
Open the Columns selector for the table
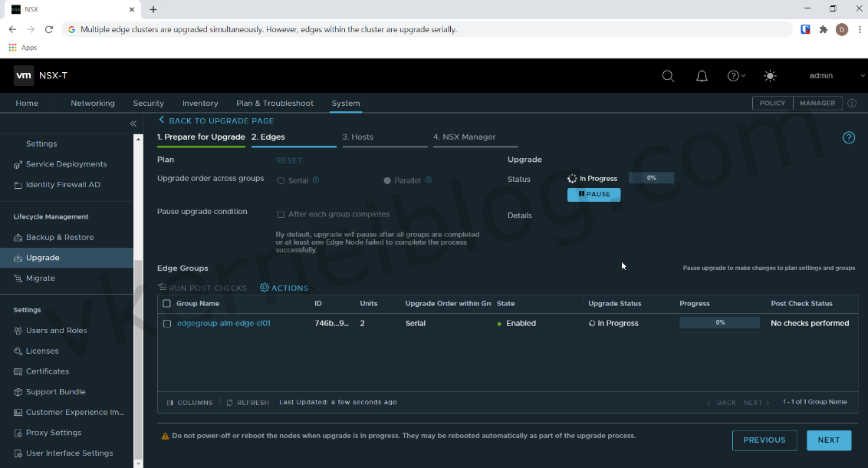pos(189,402)
